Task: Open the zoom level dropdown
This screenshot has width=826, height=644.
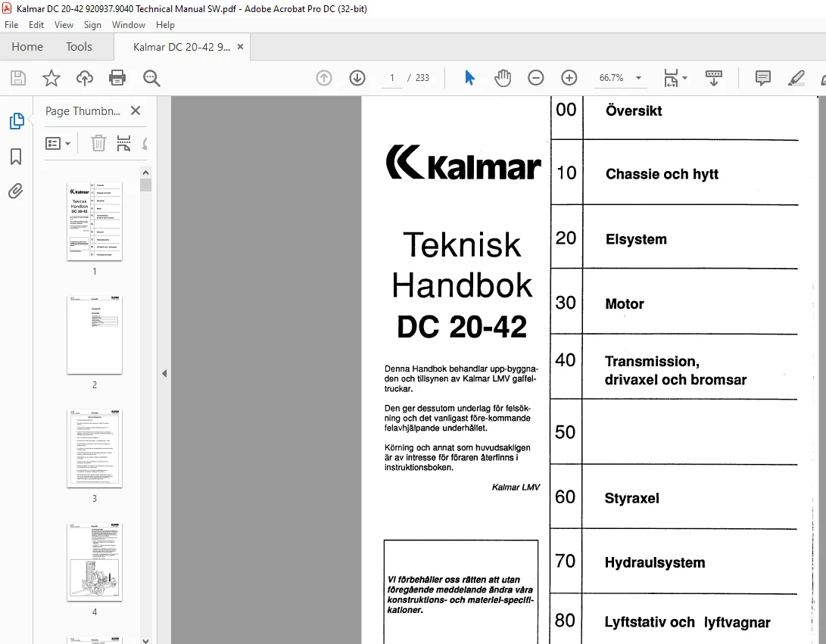Action: tap(638, 78)
